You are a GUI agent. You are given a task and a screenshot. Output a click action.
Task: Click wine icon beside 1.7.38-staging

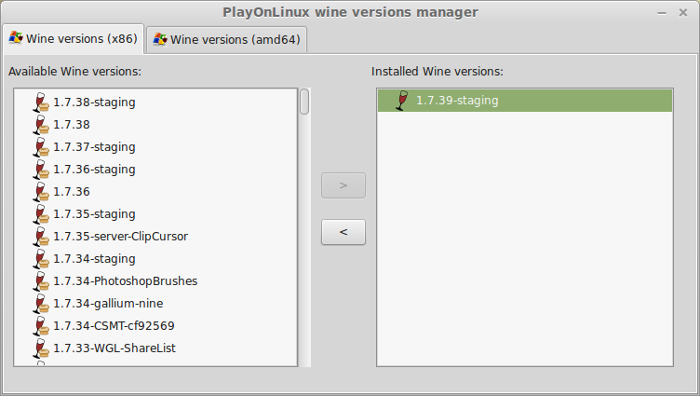pos(41,102)
